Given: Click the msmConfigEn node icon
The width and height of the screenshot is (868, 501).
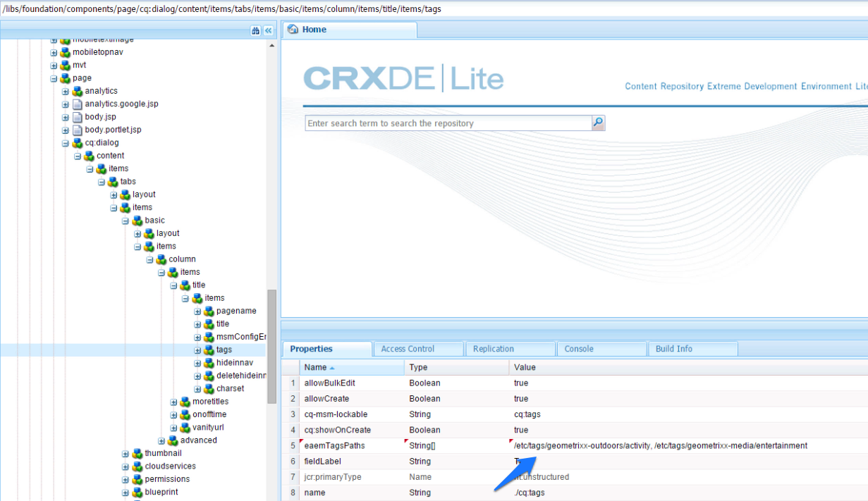Looking at the screenshot, I should (x=209, y=337).
